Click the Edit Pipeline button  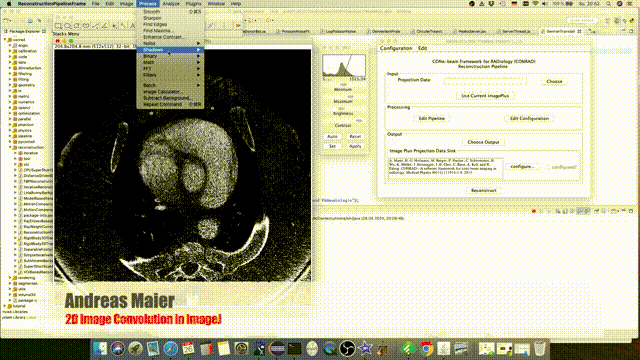[x=431, y=118]
